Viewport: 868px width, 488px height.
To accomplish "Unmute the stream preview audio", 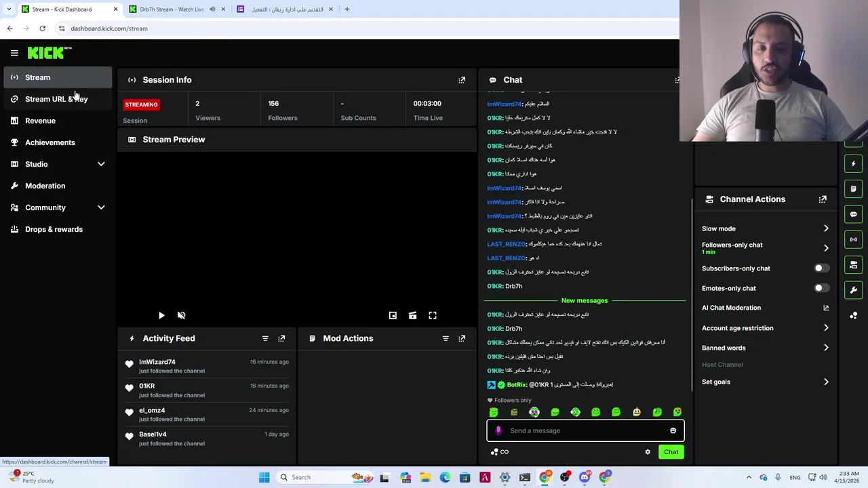I will tap(181, 315).
